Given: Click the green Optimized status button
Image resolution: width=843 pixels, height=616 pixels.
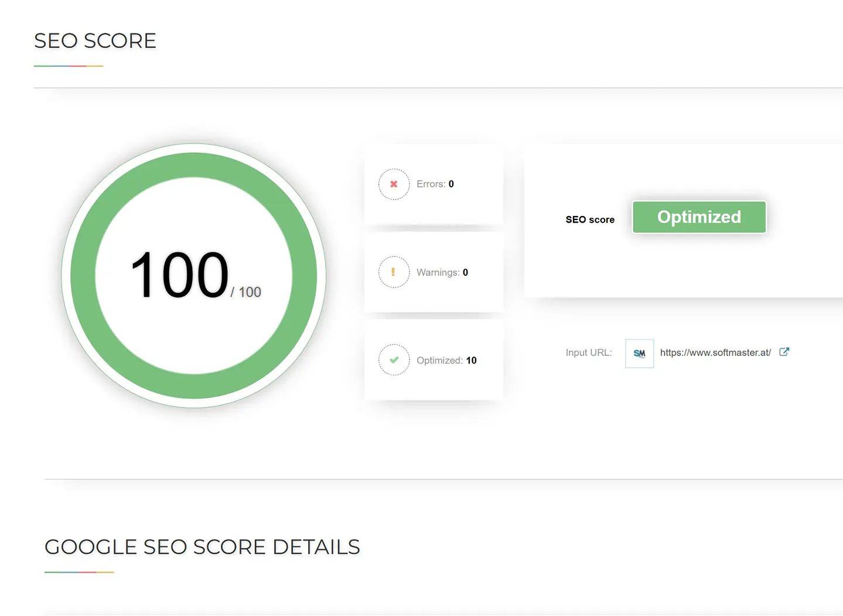Looking at the screenshot, I should tap(699, 217).
